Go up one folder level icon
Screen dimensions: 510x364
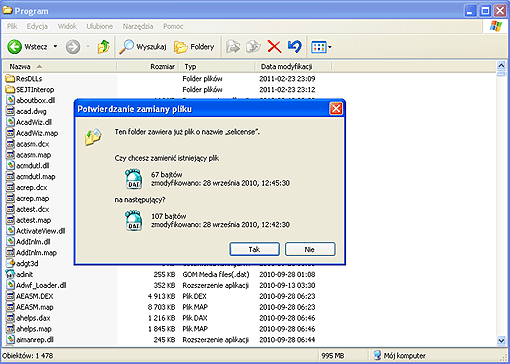click(104, 47)
